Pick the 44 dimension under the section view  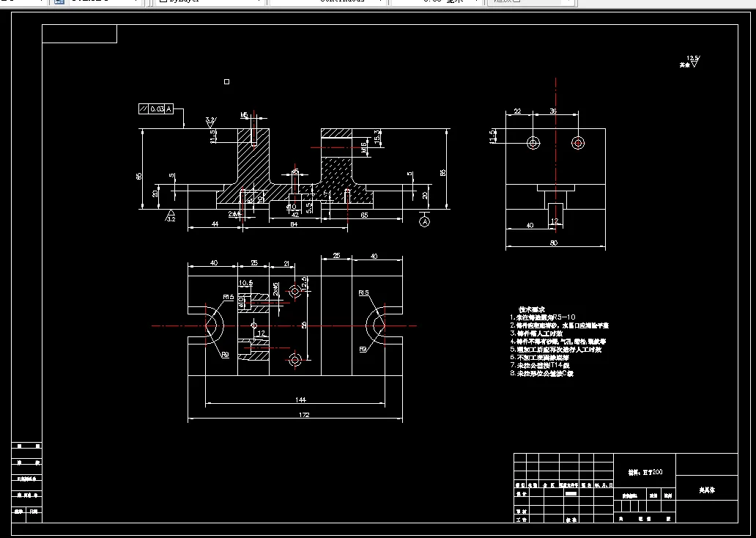click(x=215, y=224)
